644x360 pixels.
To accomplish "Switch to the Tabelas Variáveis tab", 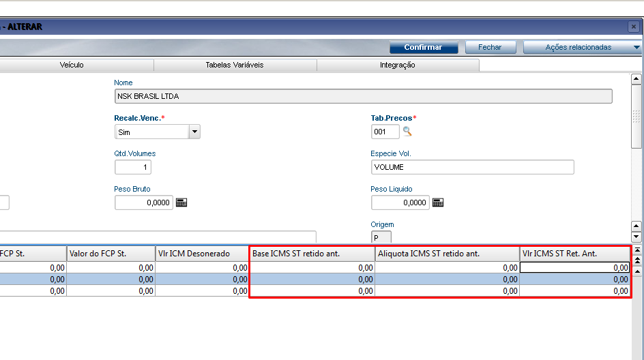I will 235,65.
